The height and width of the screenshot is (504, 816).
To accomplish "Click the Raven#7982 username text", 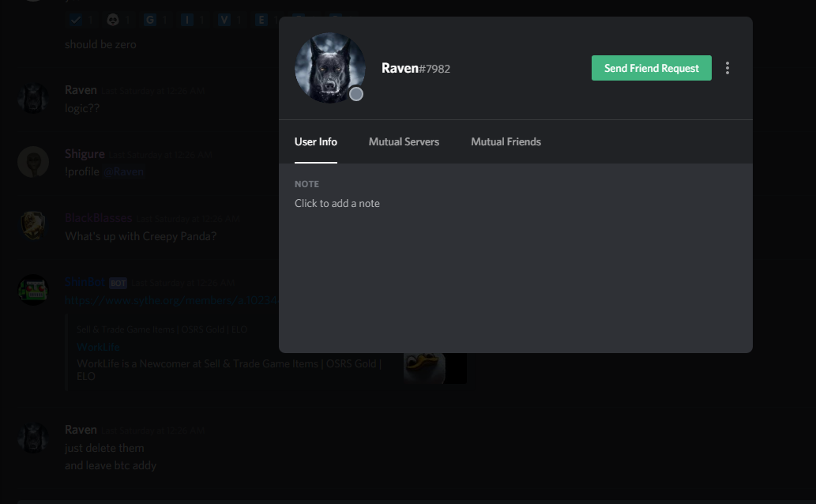I will (416, 68).
